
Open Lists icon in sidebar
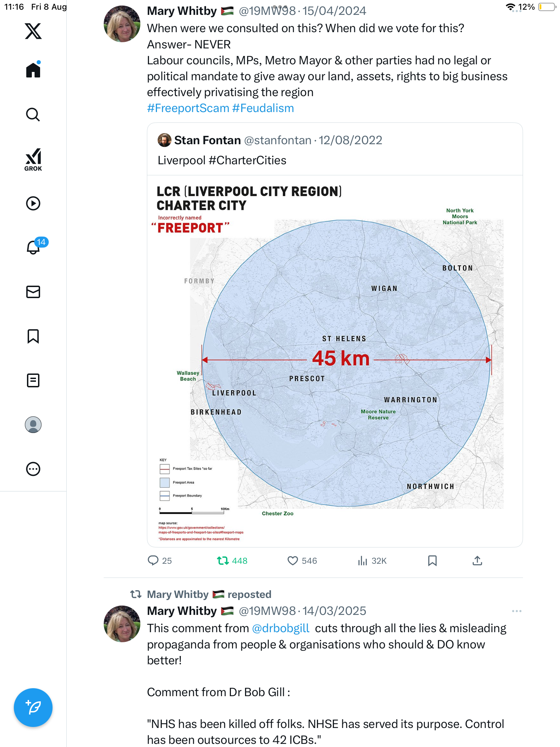33,380
